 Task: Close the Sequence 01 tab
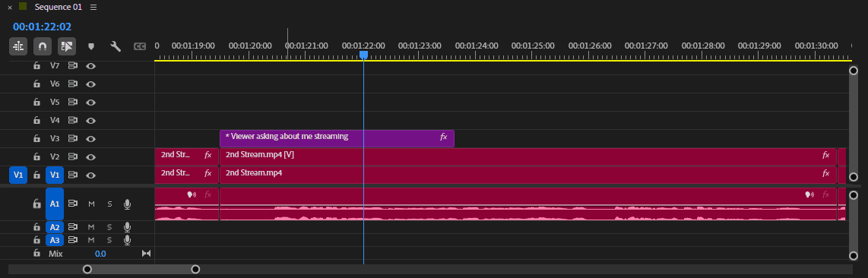coord(9,7)
